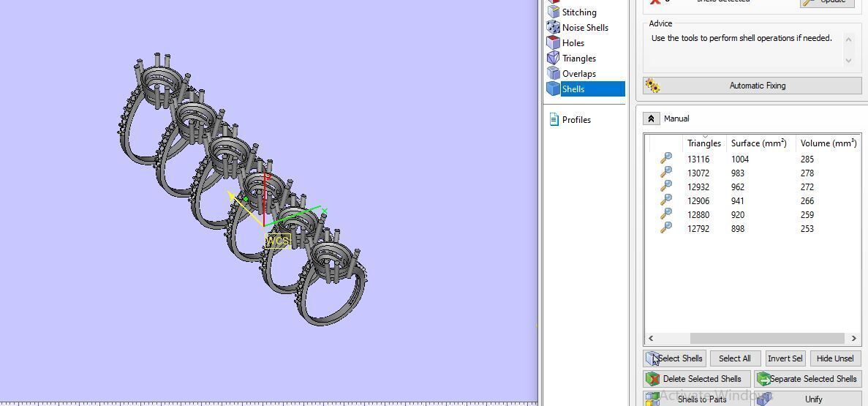Open the Holes fix page
Viewport: 868px width, 406px height.
573,42
